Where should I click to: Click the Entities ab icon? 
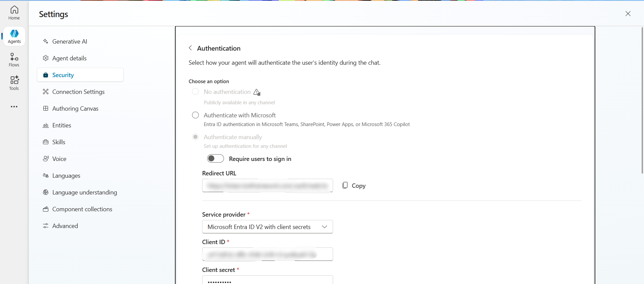[46, 125]
